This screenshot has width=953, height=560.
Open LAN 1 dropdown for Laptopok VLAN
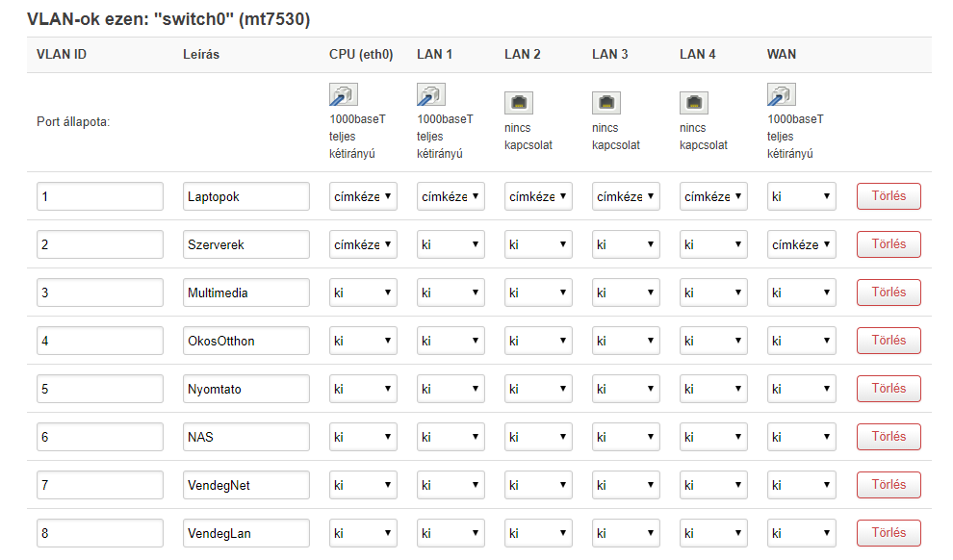(x=451, y=196)
